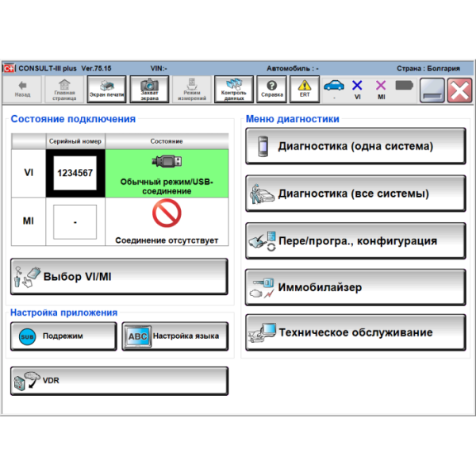This screenshot has width=476, height=476.
Task: Open the Иммобилайзер menu
Action: (355, 287)
